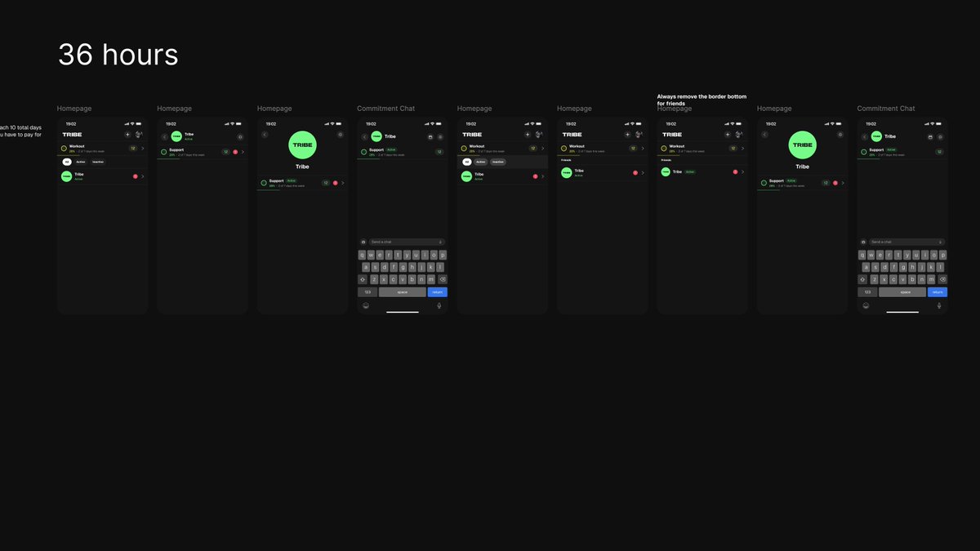Tap backspace key on left Commitment Chat keyboard

443,279
